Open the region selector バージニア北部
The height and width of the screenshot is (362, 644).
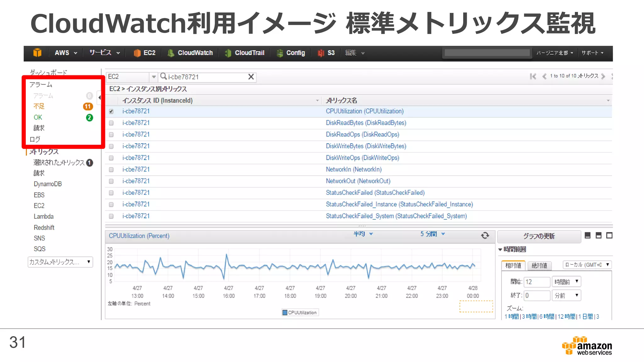pos(555,53)
